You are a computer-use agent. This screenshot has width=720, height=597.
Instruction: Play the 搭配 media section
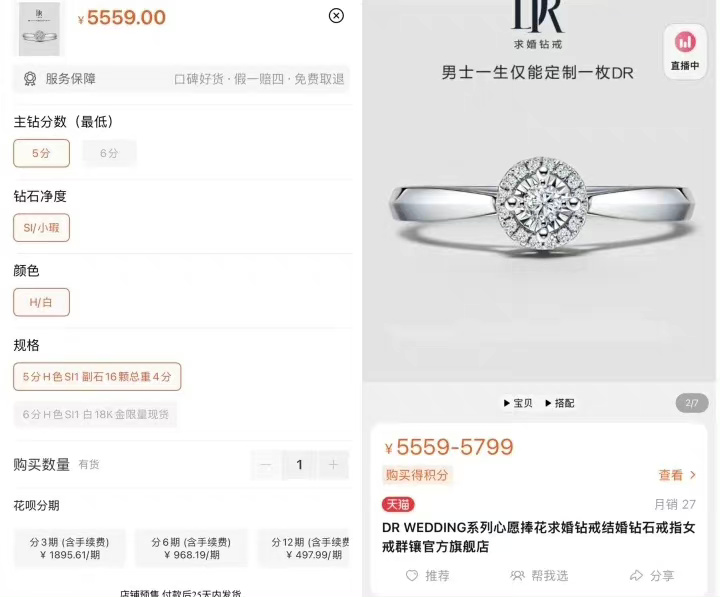tap(560, 403)
